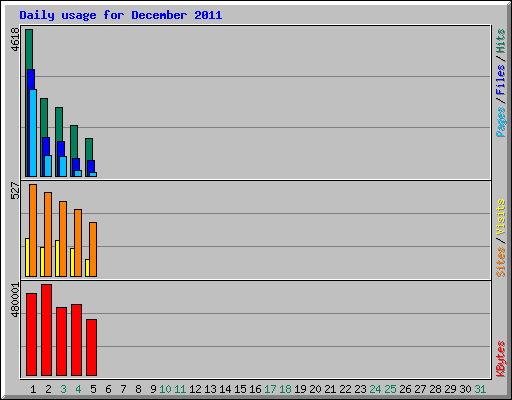Click the day 1 yellow Visits bar
The width and height of the screenshot is (512, 400).
point(27,257)
